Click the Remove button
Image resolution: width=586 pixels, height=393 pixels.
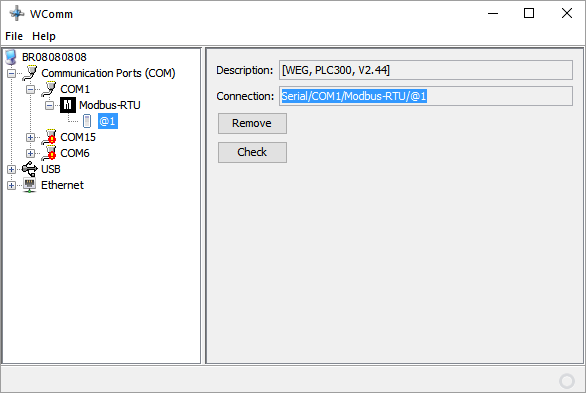(252, 123)
